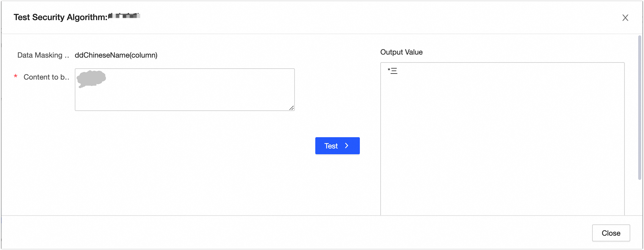644x250 pixels.
Task: Click the Output Value label
Action: click(401, 52)
